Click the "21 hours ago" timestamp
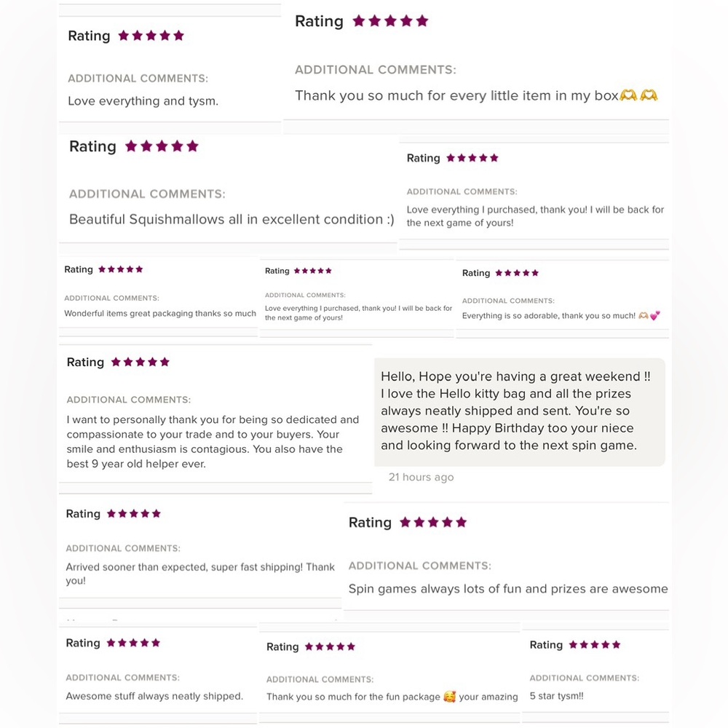This screenshot has width=728, height=728. click(421, 478)
